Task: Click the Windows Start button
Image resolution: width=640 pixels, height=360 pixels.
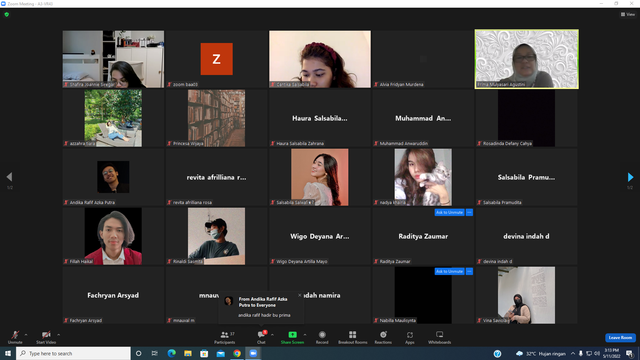Action: [x=8, y=353]
